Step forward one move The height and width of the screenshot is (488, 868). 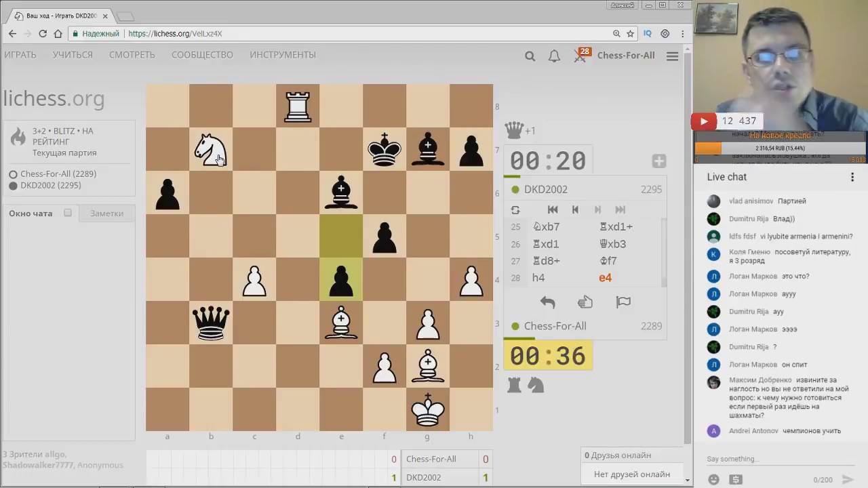[597, 210]
